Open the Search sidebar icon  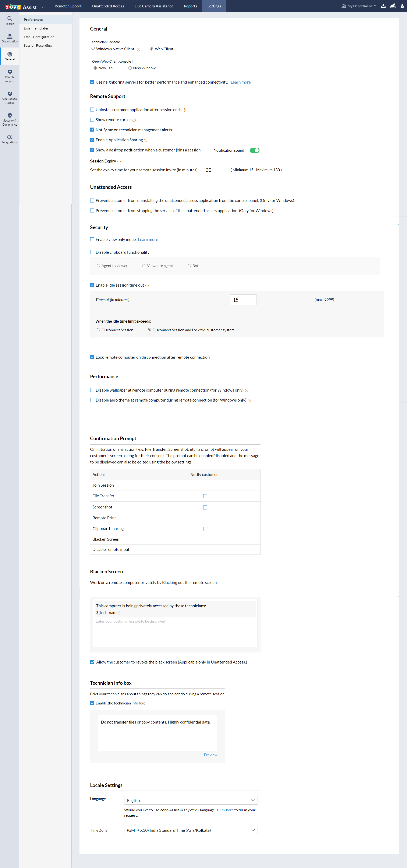pos(9,21)
